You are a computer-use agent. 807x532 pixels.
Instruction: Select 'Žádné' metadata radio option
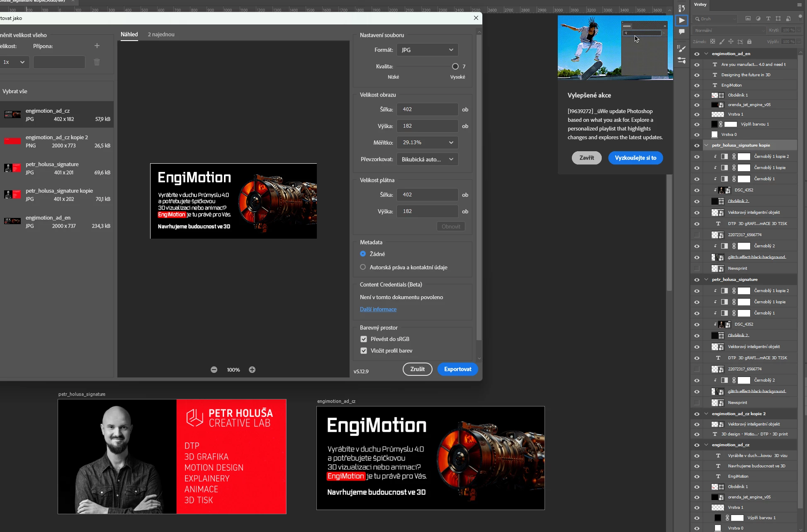(363, 254)
